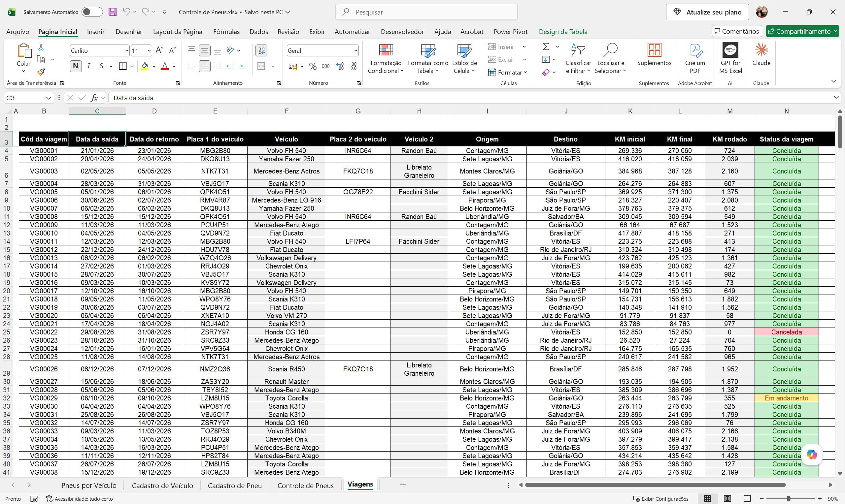Image resolution: width=845 pixels, height=504 pixels.
Task: Click the horizontal scrollbar at the bottom
Action: coord(656,485)
